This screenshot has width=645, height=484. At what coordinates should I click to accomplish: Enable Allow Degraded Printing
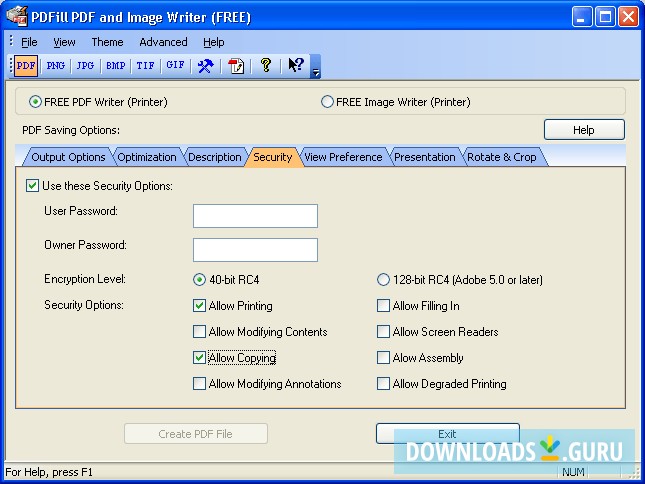point(383,384)
